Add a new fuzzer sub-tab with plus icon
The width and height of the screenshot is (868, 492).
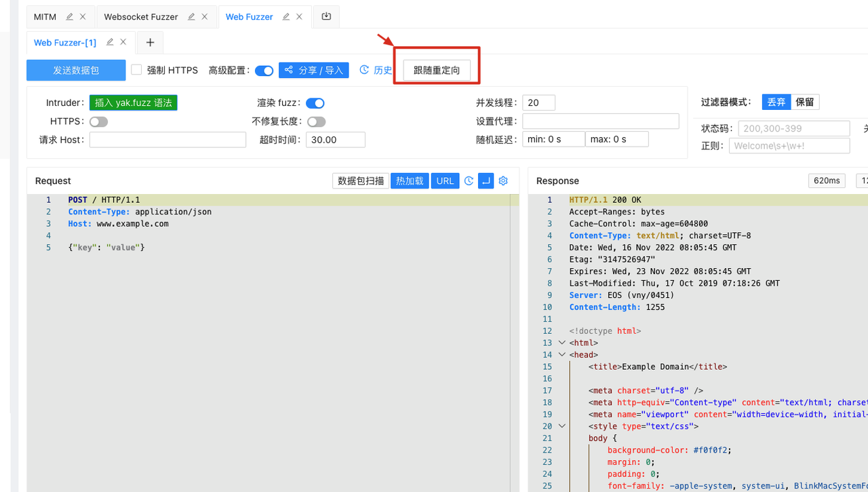pyautogui.click(x=150, y=42)
